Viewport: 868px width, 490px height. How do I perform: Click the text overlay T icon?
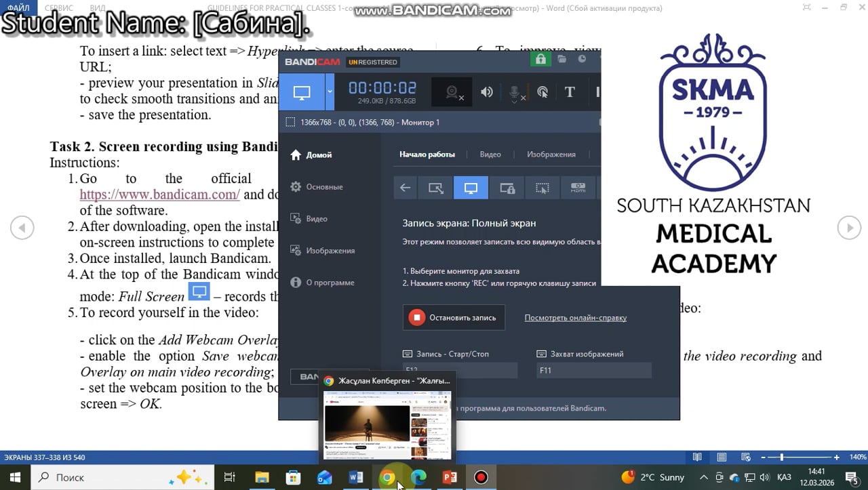coord(570,92)
